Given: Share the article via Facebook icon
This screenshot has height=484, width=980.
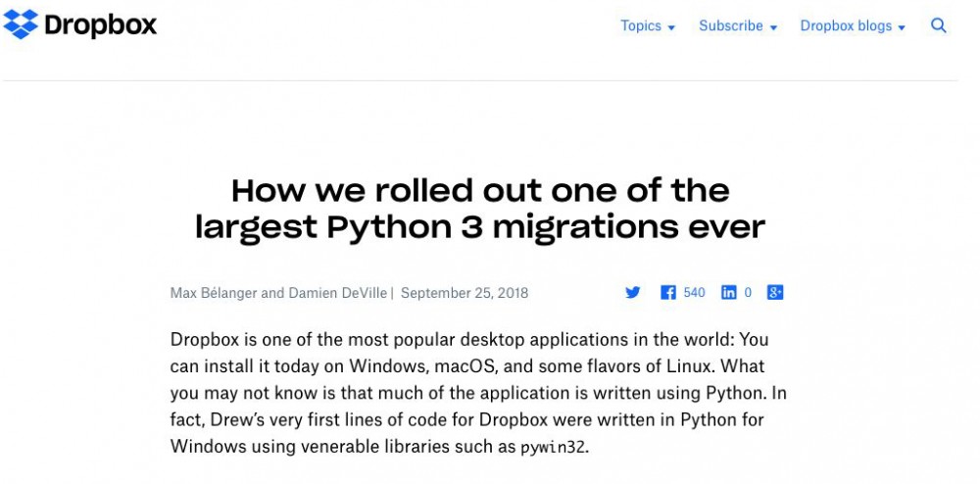Looking at the screenshot, I should 668,292.
